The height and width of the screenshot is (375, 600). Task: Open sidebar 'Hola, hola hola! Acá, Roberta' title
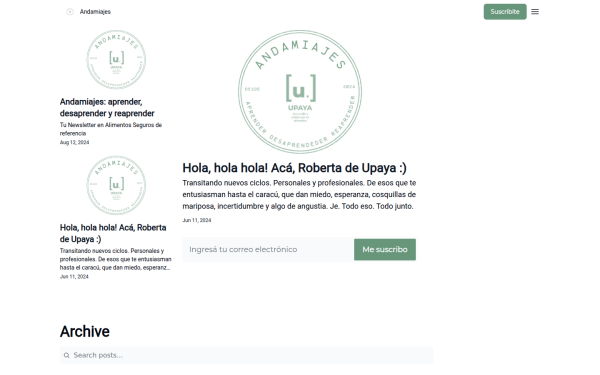tap(113, 233)
